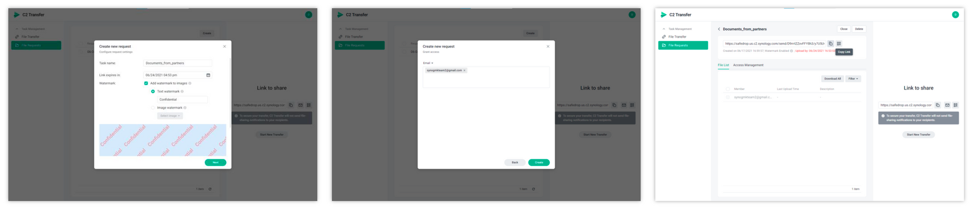Image resolution: width=980 pixels, height=209 pixels.
Task: Go back using arrow beside Documents_from_partners
Action: tap(719, 29)
